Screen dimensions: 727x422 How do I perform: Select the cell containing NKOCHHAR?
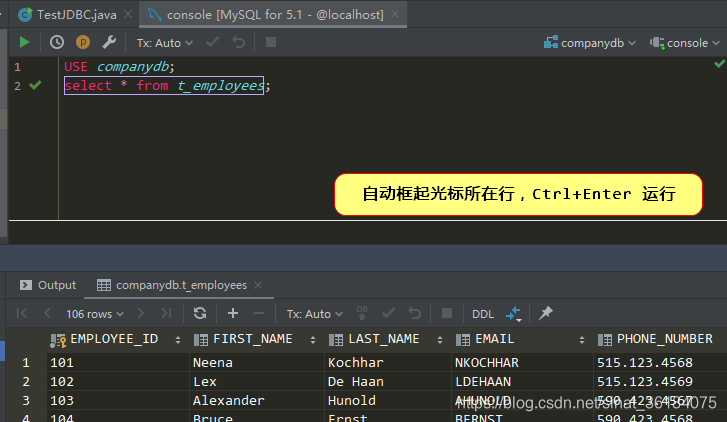pos(522,363)
